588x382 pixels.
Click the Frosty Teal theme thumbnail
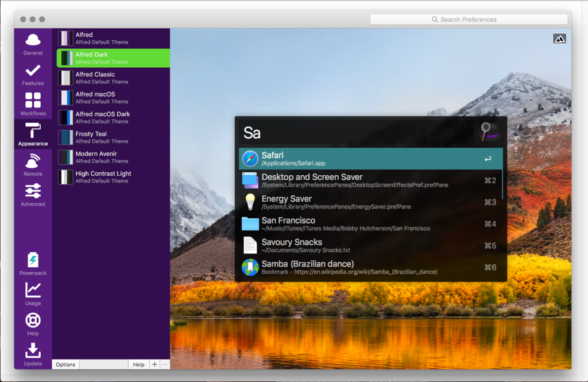65,137
